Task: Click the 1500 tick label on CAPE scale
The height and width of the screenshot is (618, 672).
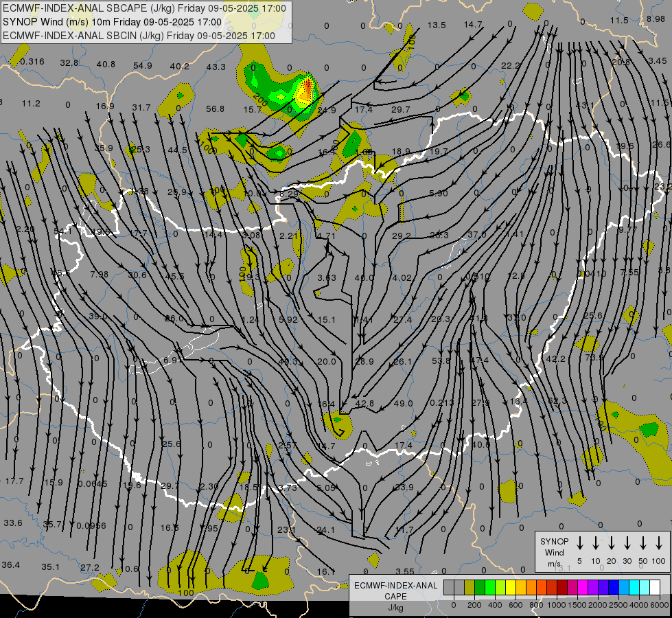Action: click(577, 605)
